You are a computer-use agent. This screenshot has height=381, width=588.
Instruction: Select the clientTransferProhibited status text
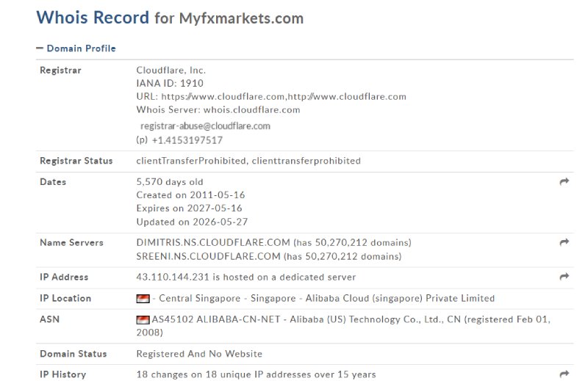point(248,161)
